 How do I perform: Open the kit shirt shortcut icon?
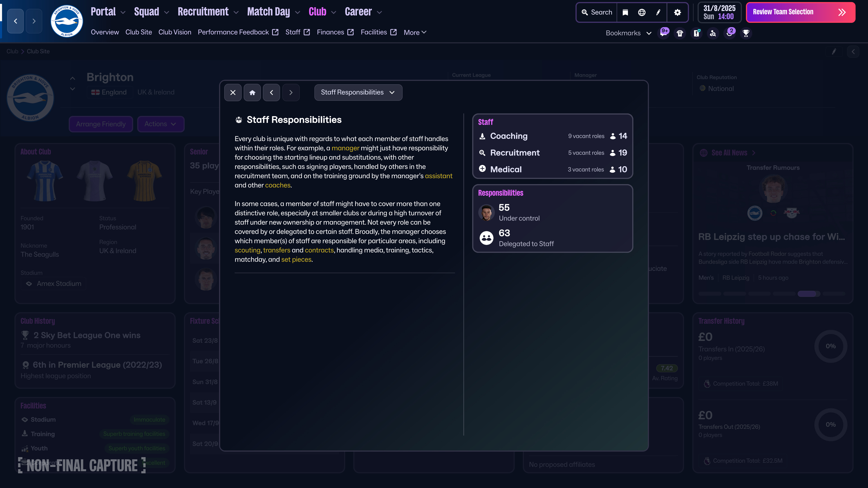680,33
